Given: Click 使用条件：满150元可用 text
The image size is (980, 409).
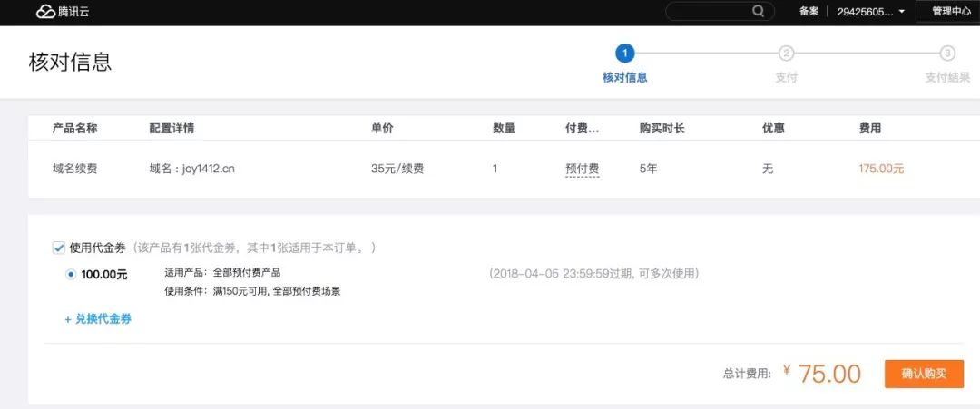Looking at the screenshot, I should [x=252, y=292].
